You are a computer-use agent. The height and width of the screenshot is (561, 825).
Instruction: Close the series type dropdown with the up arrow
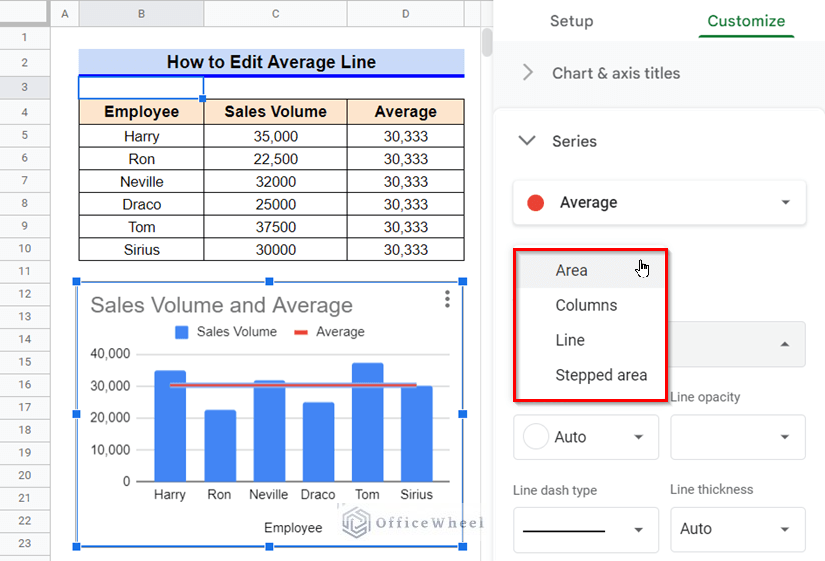(x=784, y=344)
